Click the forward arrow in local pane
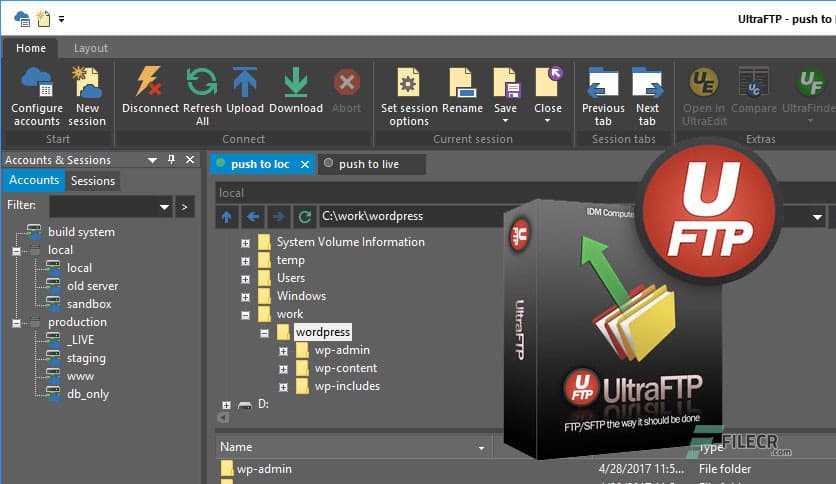Viewport: 836px width, 484px height. pos(278,216)
